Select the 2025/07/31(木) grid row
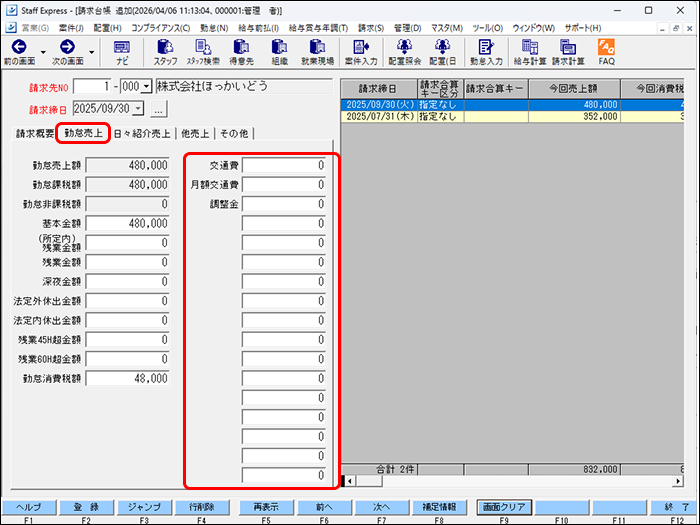 (512, 117)
